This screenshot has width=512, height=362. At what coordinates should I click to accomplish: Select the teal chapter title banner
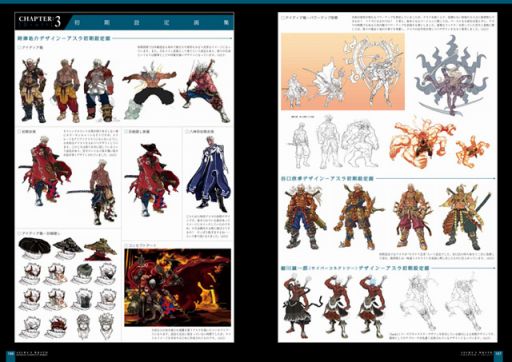point(150,22)
